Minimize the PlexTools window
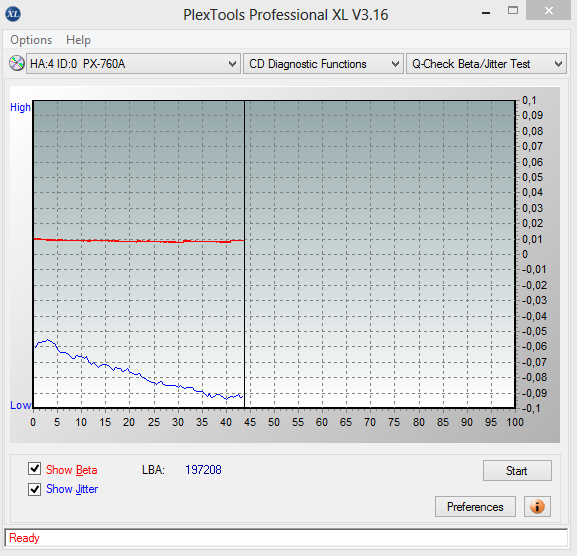The width and height of the screenshot is (577, 556). click(x=486, y=13)
